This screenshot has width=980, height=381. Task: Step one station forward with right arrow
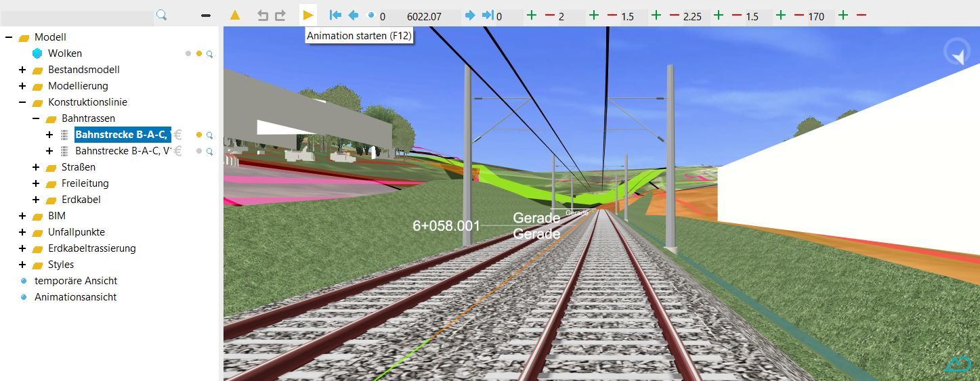coord(470,16)
